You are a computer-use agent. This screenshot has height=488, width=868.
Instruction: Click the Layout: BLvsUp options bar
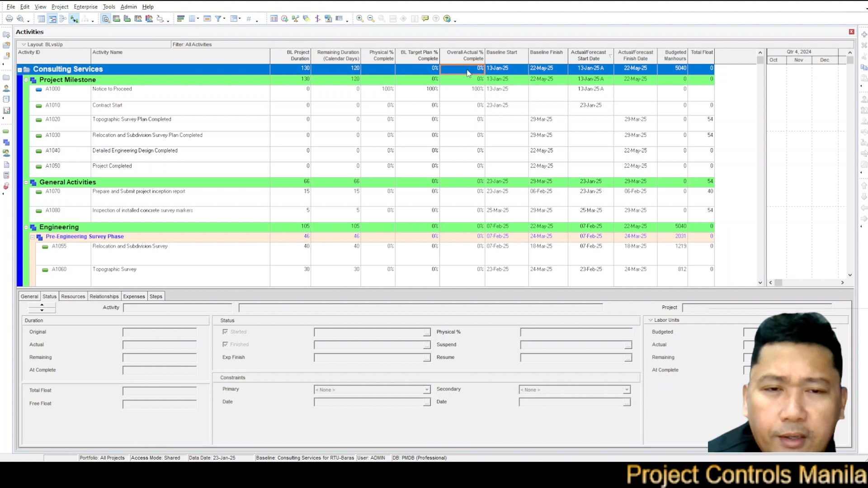tap(94, 44)
